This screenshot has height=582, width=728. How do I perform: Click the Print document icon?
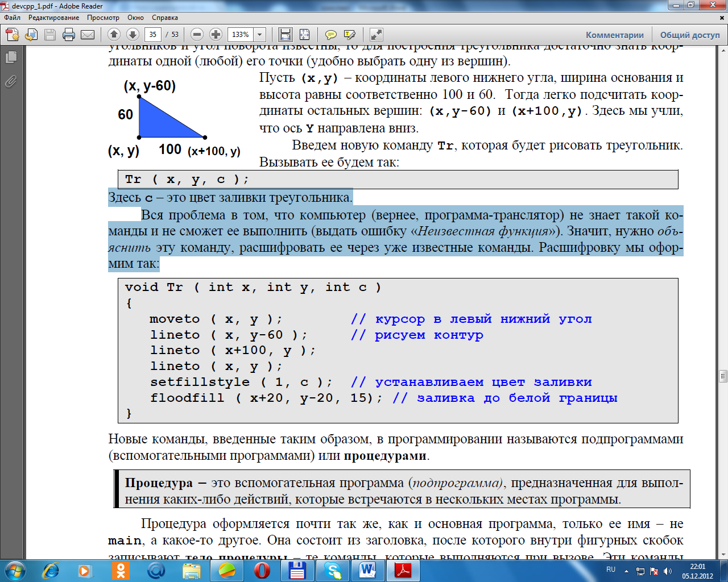pyautogui.click(x=69, y=35)
